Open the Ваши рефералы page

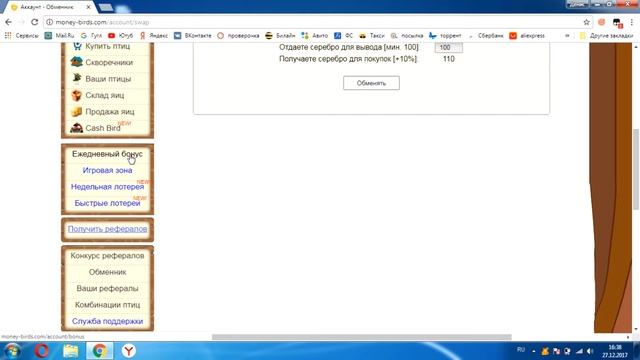click(x=107, y=288)
